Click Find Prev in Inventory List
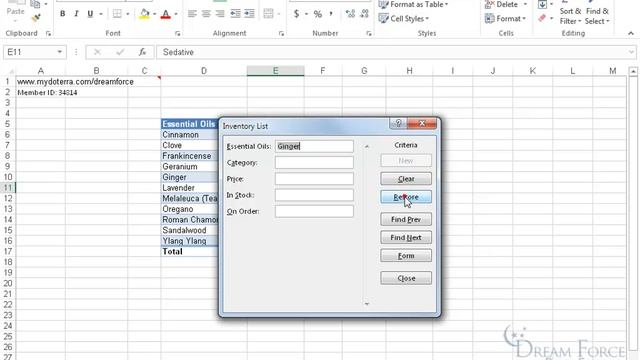640x360 pixels. click(x=406, y=219)
